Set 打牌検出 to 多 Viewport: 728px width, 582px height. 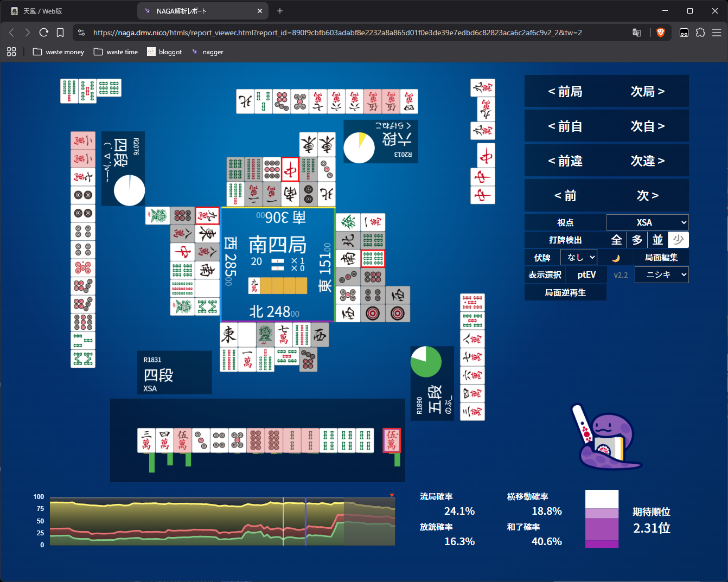(637, 240)
